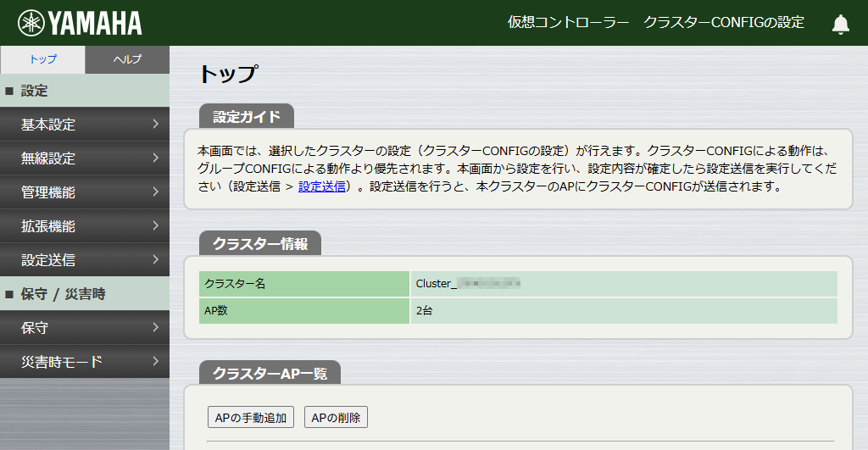Expand the chevron beside 保守
Screen dimensions: 868x450
point(156,328)
